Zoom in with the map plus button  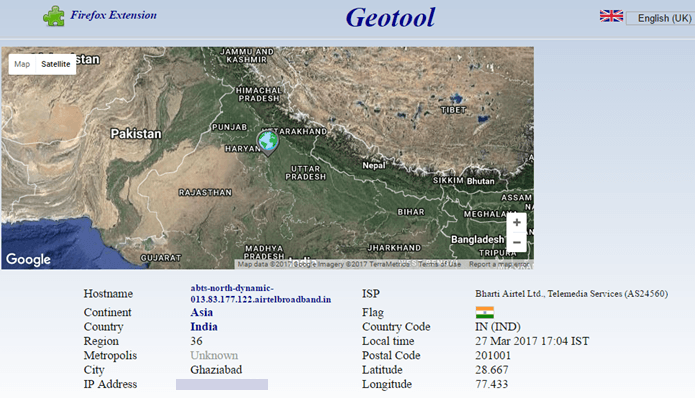pos(516,222)
